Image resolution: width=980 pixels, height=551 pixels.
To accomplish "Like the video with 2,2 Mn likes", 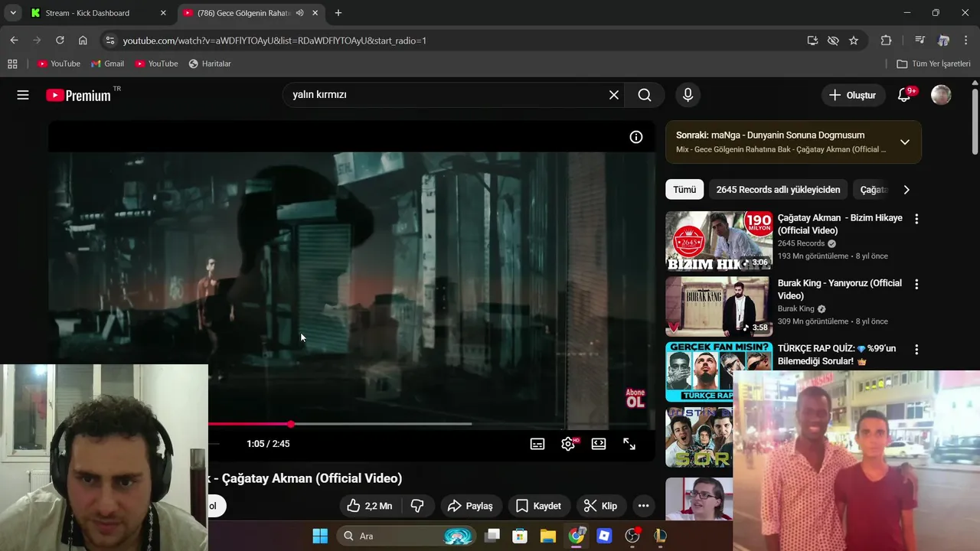I will point(370,506).
